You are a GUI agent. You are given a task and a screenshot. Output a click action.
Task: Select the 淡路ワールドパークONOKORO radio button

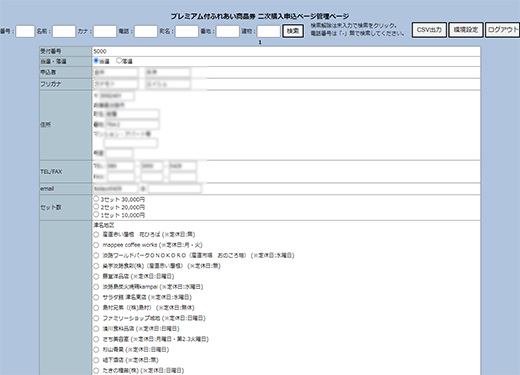[96, 255]
